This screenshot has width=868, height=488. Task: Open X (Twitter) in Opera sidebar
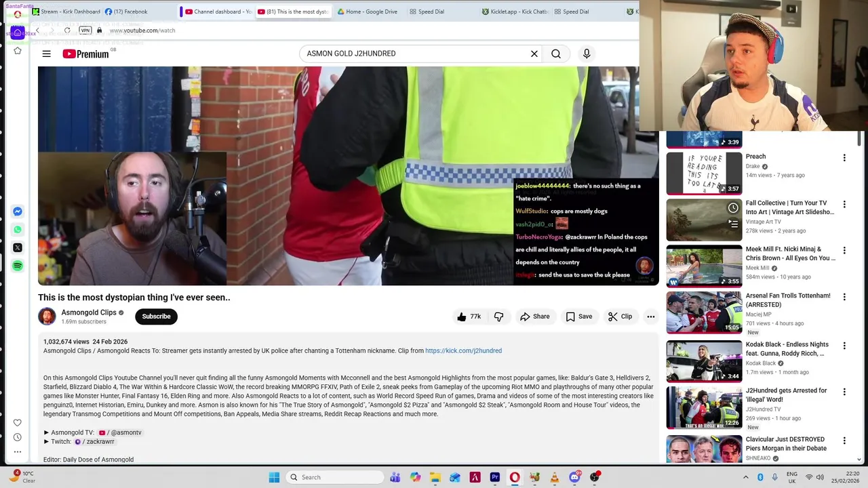18,247
